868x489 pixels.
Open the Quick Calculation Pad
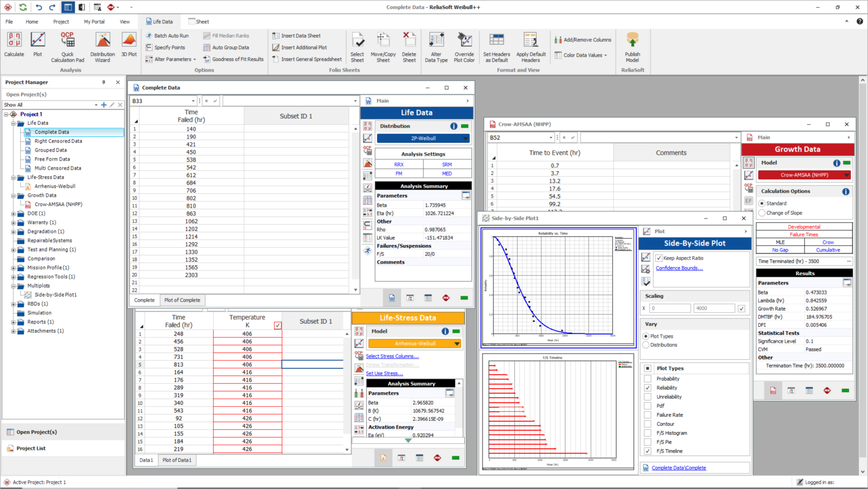67,47
